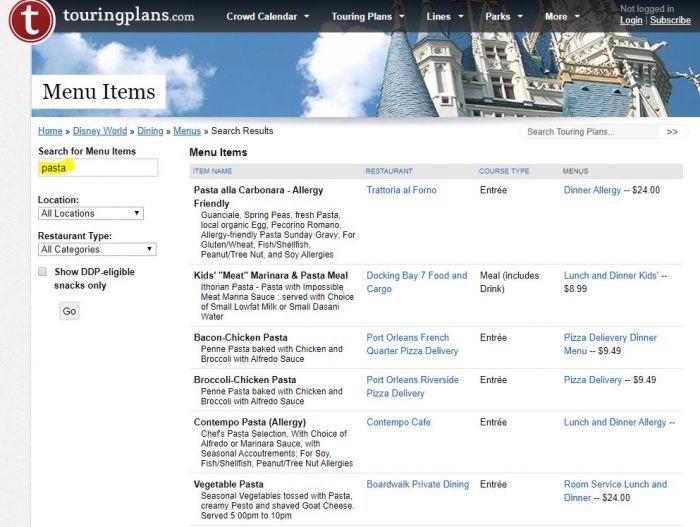The image size is (700, 527).
Task: Click the 'Pasta alla Carbonara - Allergy Friendly' item name
Action: [x=258, y=197]
